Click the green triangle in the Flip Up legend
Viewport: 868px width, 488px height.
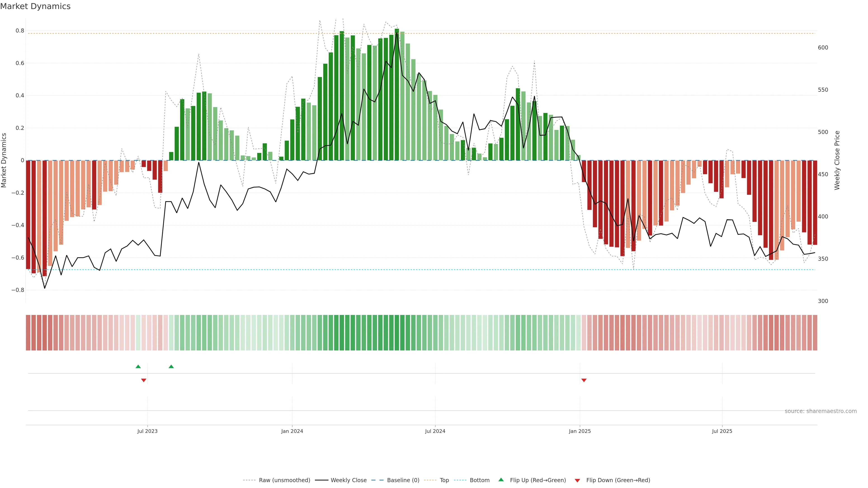pos(501,480)
